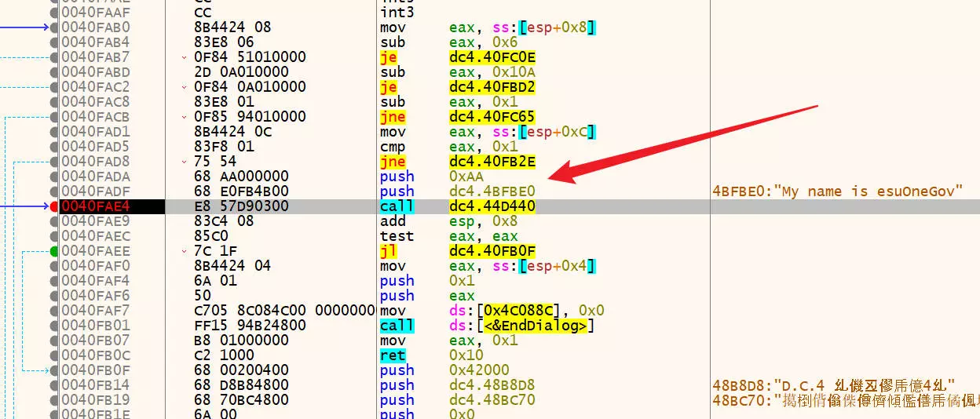Click gray breakpoint dot at address 0040FB0C
The width and height of the screenshot is (980, 419).
tap(53, 355)
